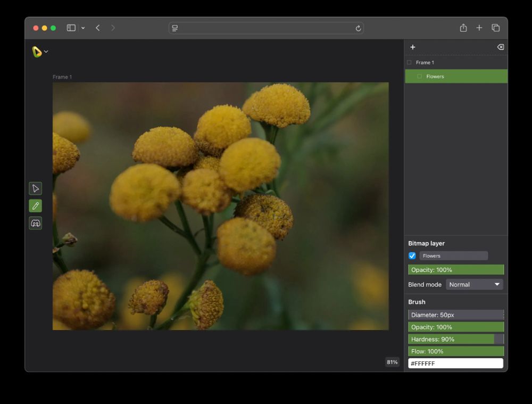Go back to previous page
The image size is (532, 404).
(98, 28)
